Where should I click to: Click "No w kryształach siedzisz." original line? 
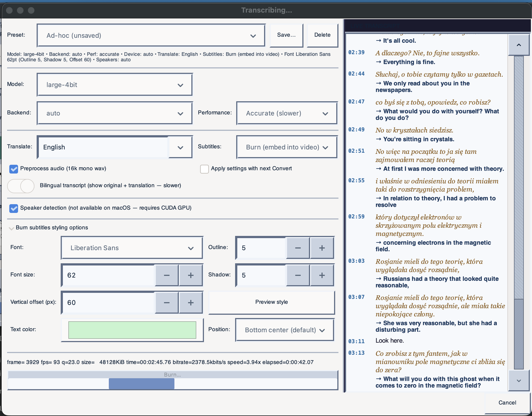414,130
